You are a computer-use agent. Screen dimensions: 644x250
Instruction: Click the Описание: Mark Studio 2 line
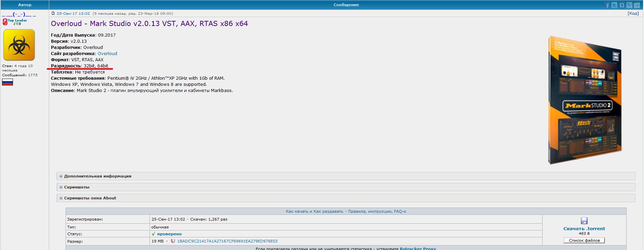click(142, 91)
